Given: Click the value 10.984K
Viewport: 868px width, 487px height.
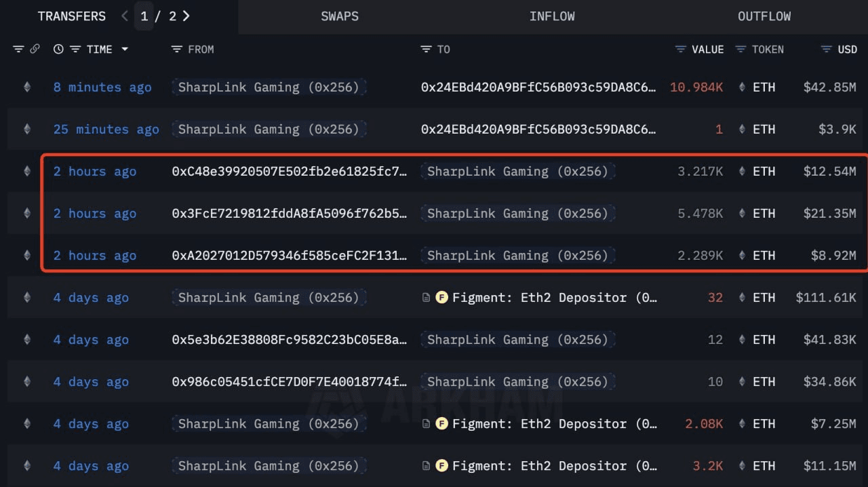Looking at the screenshot, I should coord(696,87).
